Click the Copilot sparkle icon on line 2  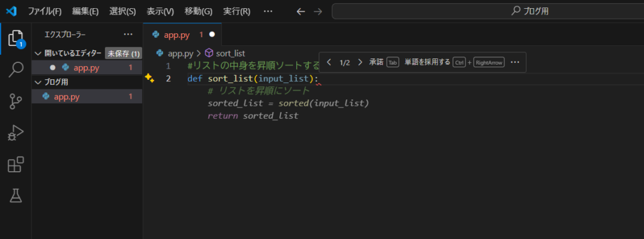149,79
